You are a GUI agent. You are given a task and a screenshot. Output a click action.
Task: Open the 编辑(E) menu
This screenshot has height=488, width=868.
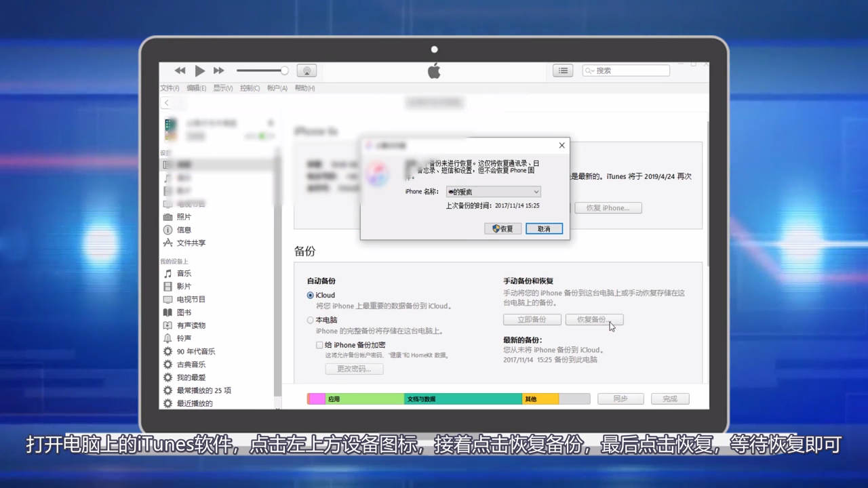pos(196,88)
